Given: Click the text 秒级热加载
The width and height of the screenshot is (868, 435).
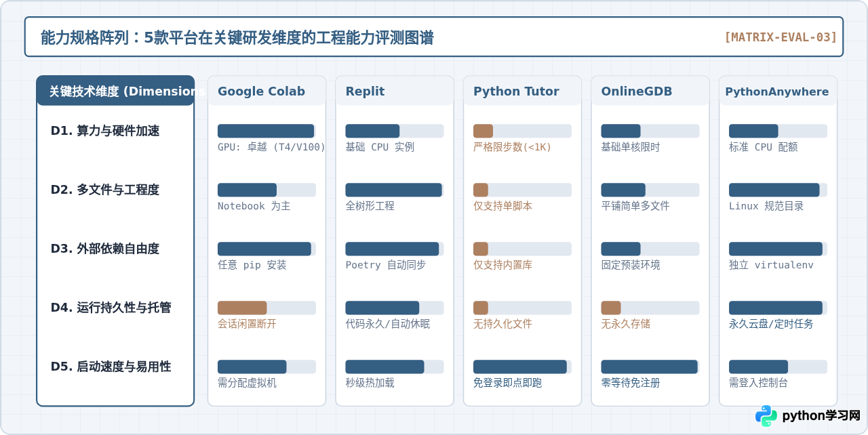Looking at the screenshot, I should pos(370,383).
